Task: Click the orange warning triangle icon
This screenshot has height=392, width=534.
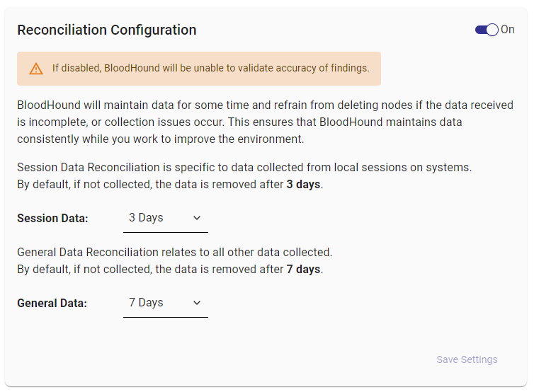Action: (36, 69)
